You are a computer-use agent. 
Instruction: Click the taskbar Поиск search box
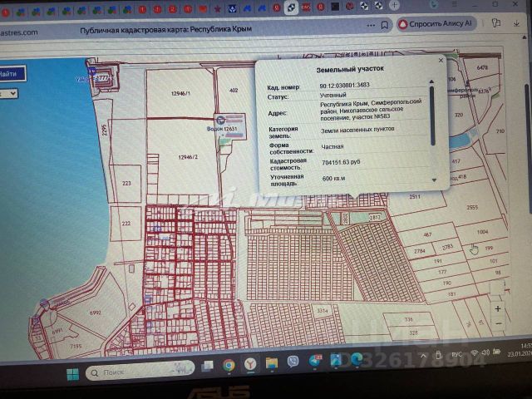140,372
